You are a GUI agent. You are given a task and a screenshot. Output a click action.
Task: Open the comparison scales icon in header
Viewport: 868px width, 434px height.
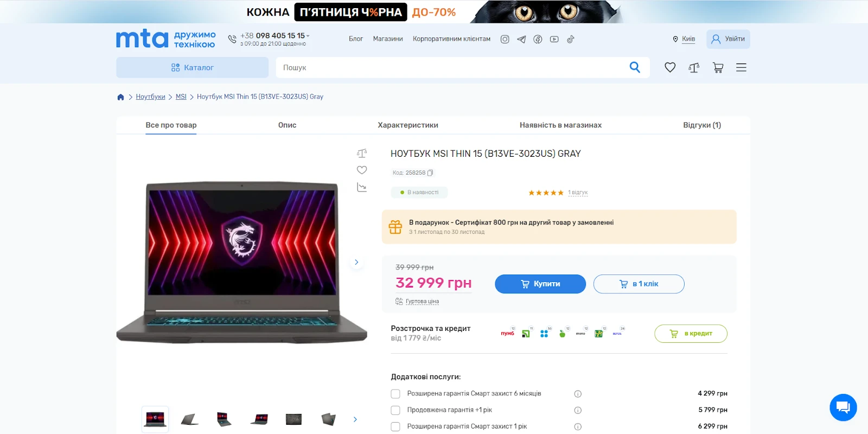(694, 67)
